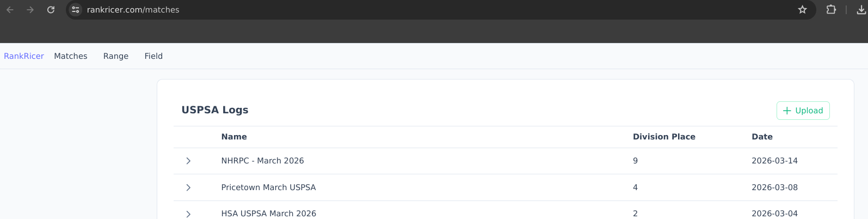The height and width of the screenshot is (219, 868).
Task: Click the Date column header
Action: pyautogui.click(x=762, y=137)
